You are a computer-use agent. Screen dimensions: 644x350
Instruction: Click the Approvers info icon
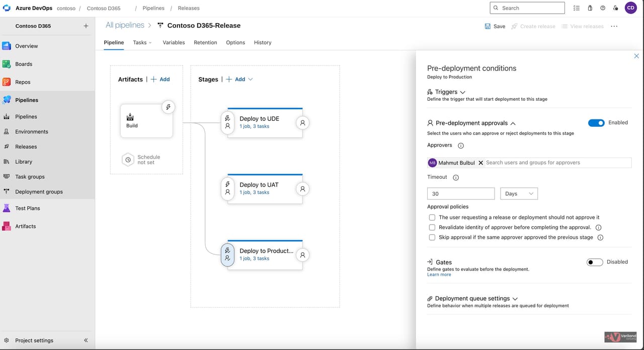pos(461,146)
